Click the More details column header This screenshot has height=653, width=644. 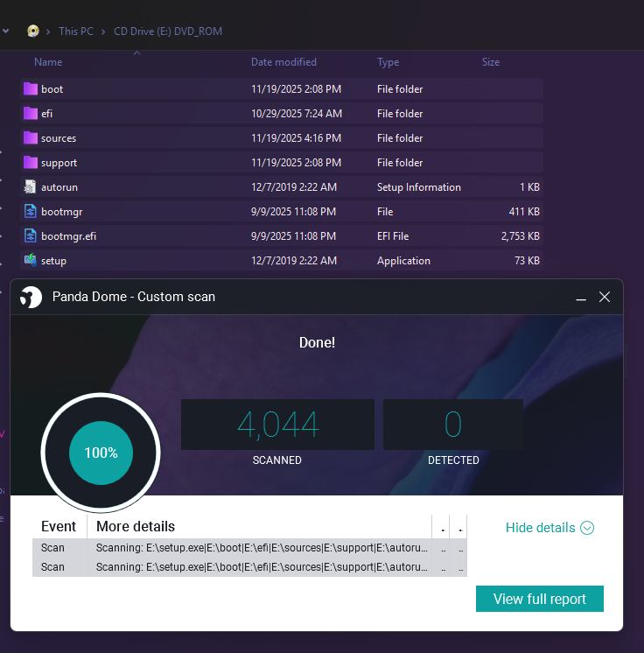136,526
